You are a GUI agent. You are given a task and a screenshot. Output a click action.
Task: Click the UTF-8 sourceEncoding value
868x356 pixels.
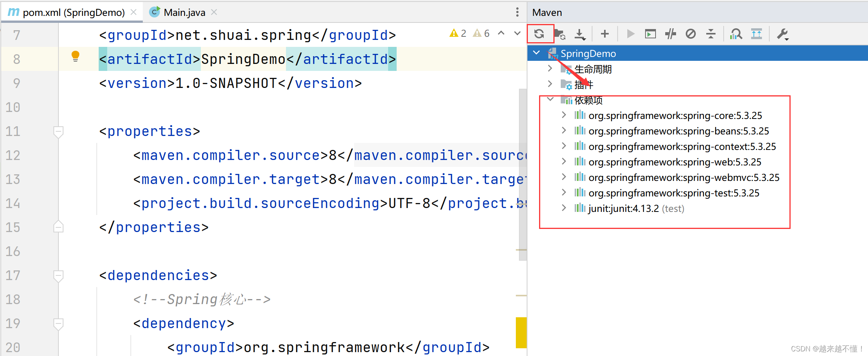409,203
